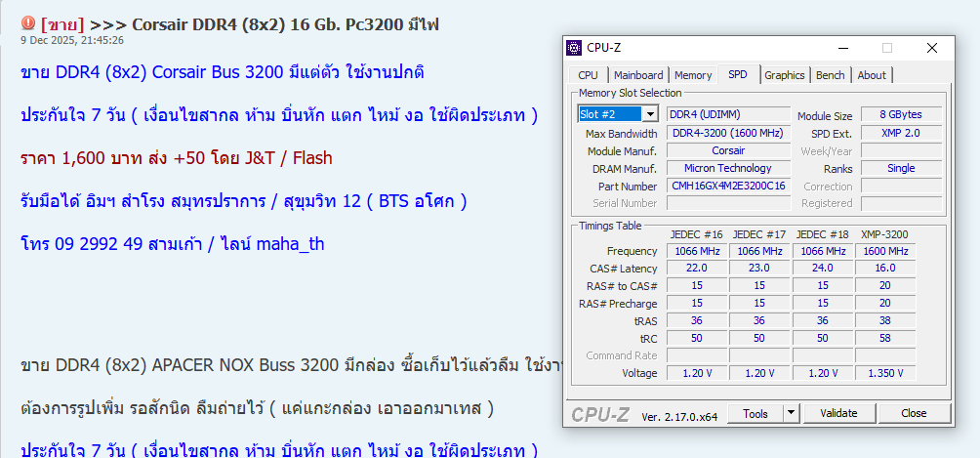The width and height of the screenshot is (980, 458).
Task: Open the Bench tab
Action: [x=830, y=75]
